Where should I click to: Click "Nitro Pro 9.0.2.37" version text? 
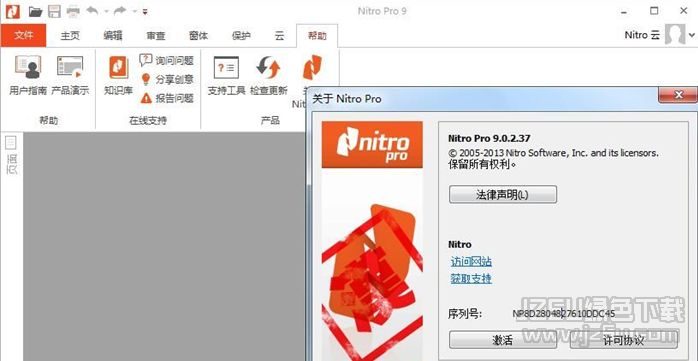click(489, 139)
